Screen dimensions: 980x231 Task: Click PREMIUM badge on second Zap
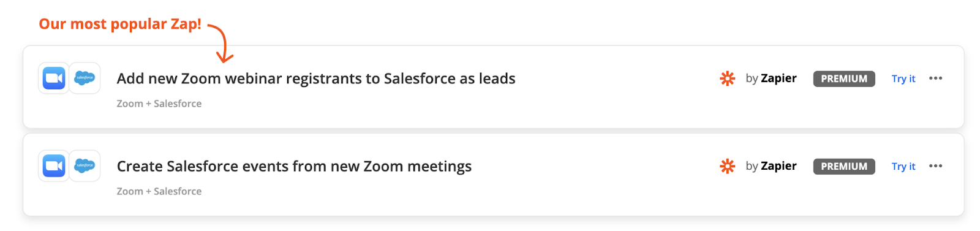click(844, 167)
